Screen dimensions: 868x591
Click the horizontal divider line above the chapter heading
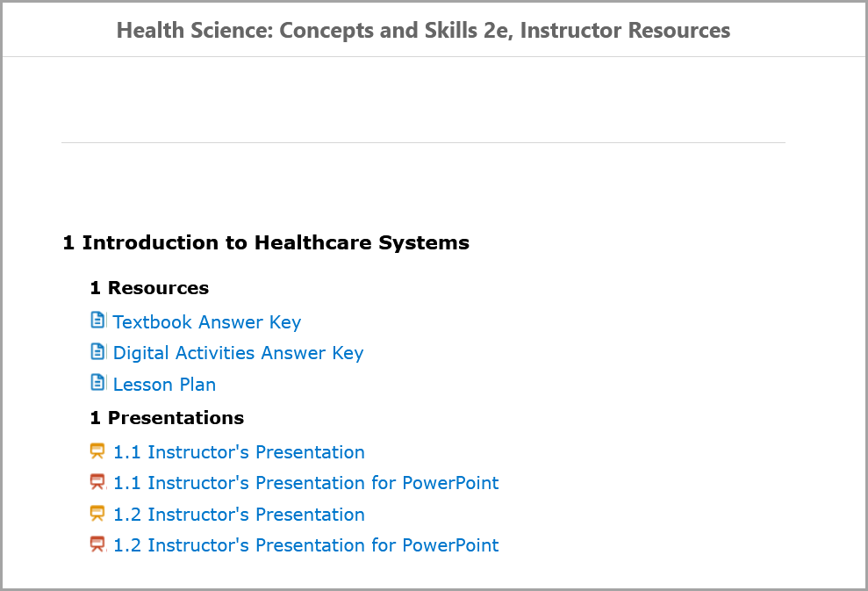pos(423,142)
